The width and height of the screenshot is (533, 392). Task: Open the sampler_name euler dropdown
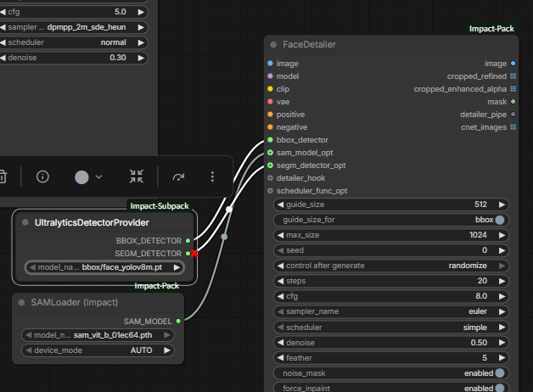pyautogui.click(x=390, y=311)
